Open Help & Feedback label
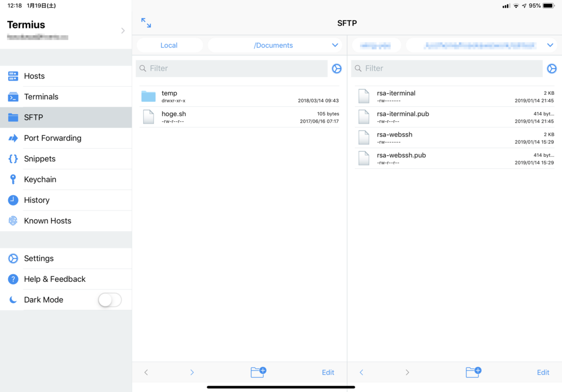562x392 pixels. pos(55,279)
